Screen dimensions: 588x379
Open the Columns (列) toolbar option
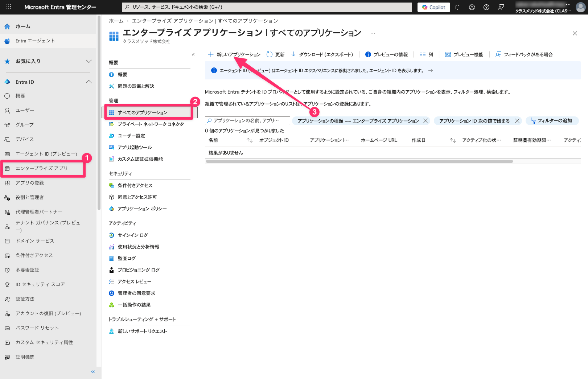pos(426,54)
